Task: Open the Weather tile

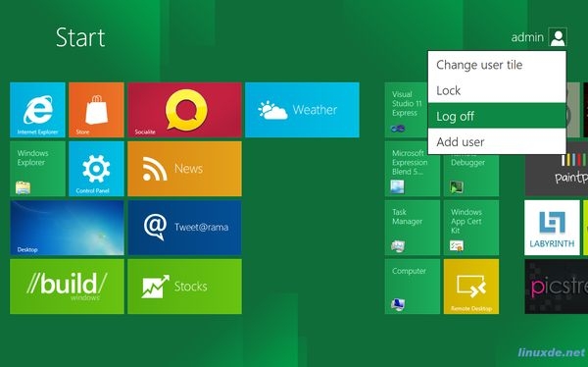Action: [302, 110]
